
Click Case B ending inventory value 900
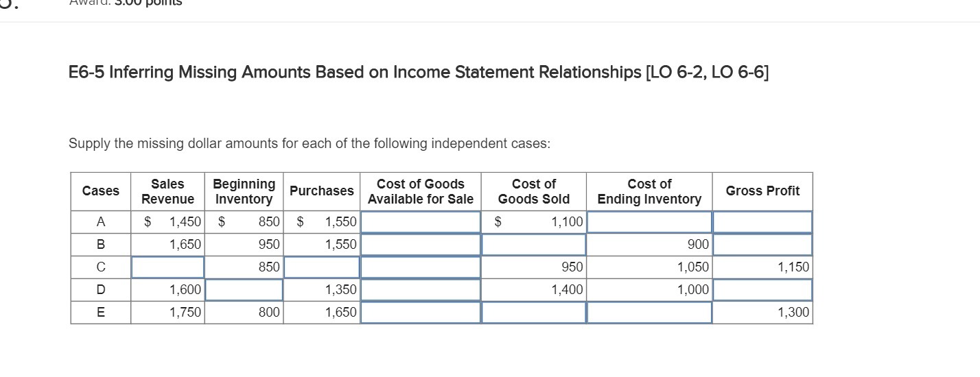coord(698,244)
